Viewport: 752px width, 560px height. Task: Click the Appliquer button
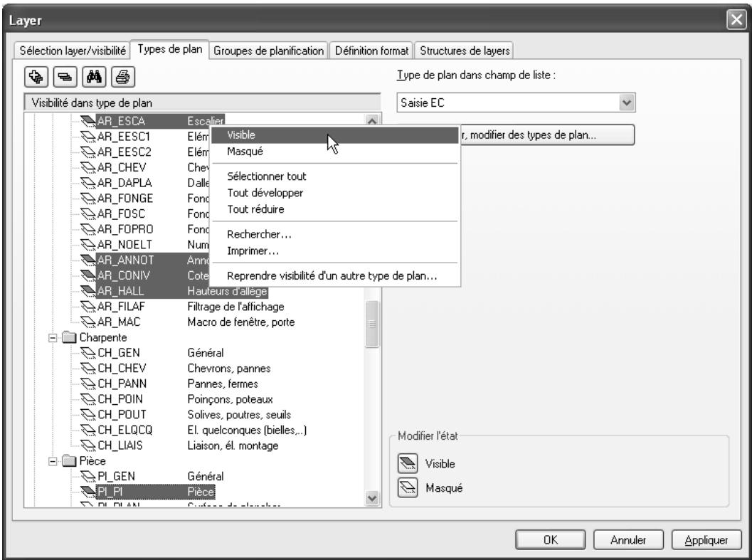[x=706, y=540]
